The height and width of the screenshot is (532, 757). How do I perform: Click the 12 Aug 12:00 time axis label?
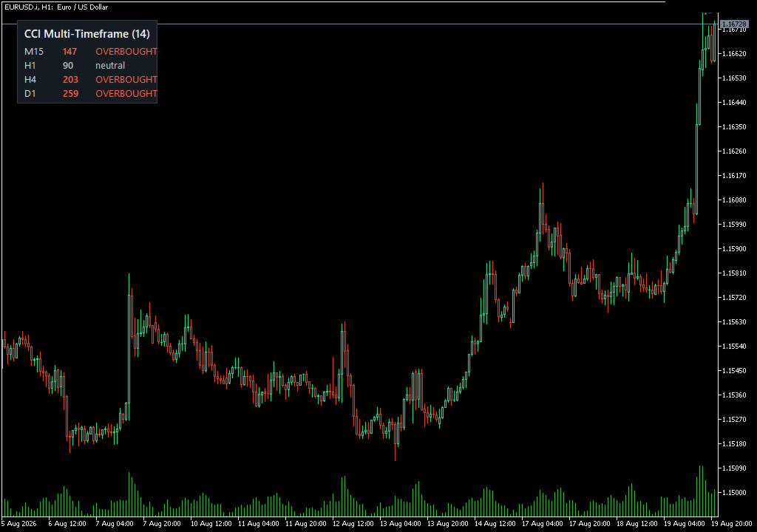point(353,524)
